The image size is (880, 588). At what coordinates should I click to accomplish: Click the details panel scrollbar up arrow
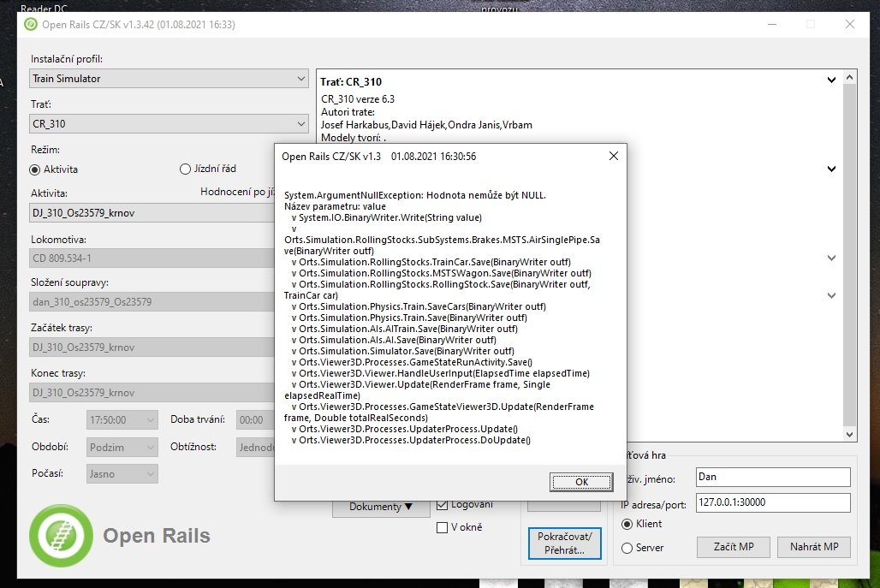[x=850, y=77]
